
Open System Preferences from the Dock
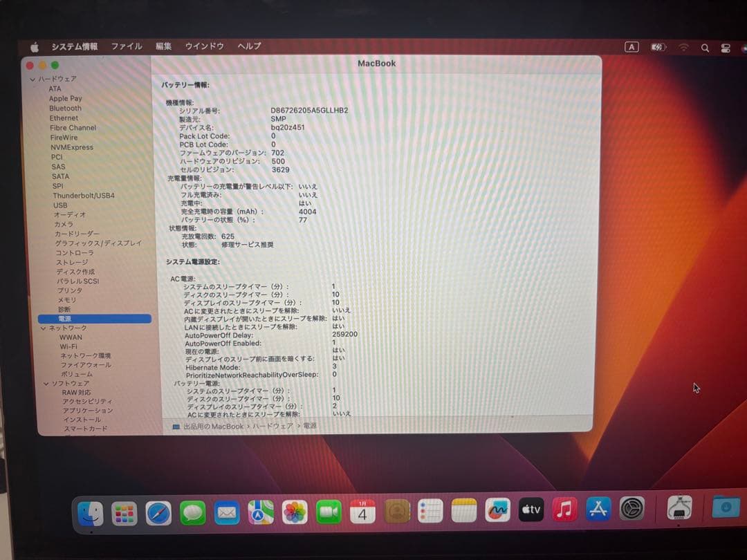click(x=633, y=510)
